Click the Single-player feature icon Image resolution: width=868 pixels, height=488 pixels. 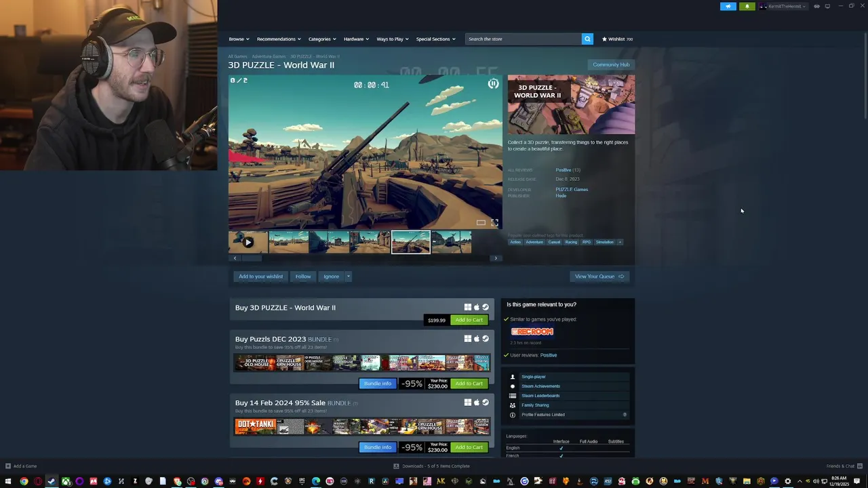click(513, 377)
